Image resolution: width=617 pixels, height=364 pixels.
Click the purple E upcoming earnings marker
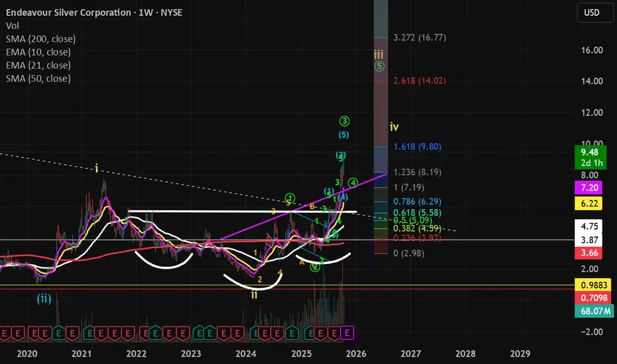click(x=347, y=333)
